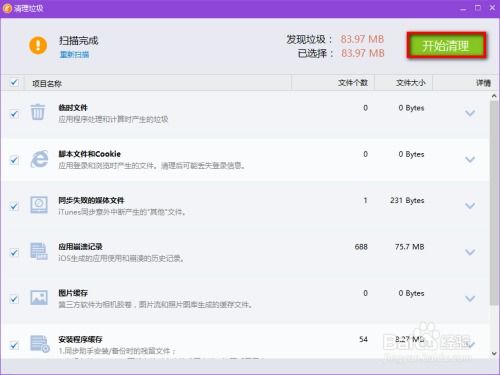Click the 应用崩溃记录 item title
The image size is (500, 375).
80,247
